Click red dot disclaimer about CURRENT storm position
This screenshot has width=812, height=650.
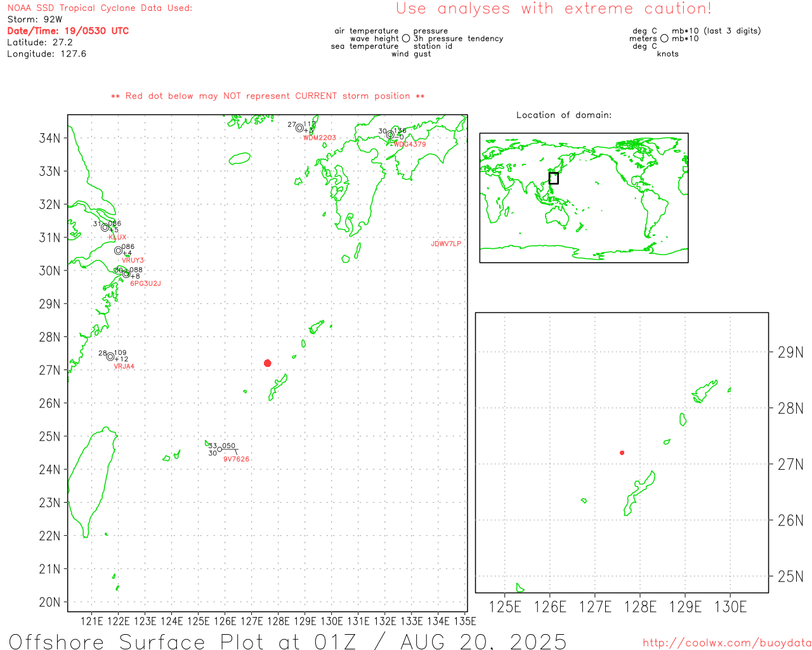(x=268, y=96)
